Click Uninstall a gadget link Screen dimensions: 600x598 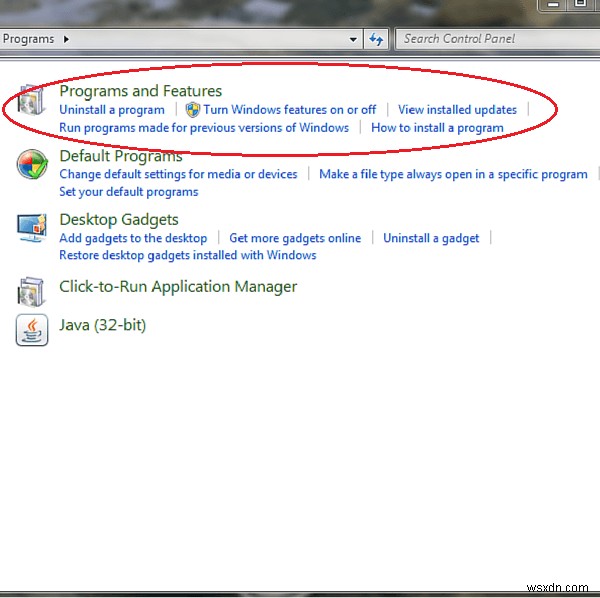pyautogui.click(x=431, y=238)
